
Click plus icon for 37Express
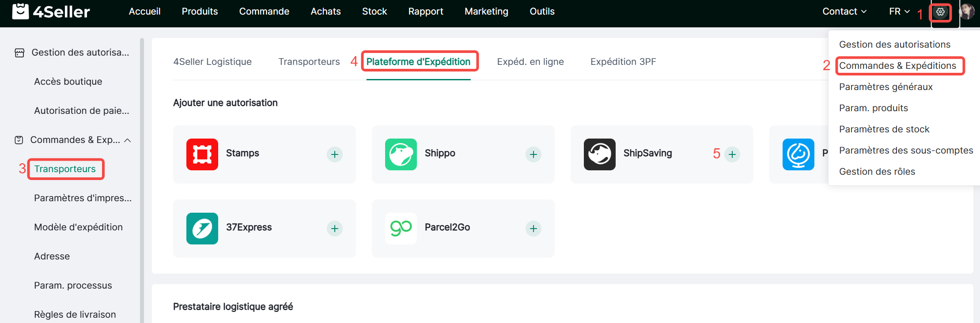click(x=335, y=229)
